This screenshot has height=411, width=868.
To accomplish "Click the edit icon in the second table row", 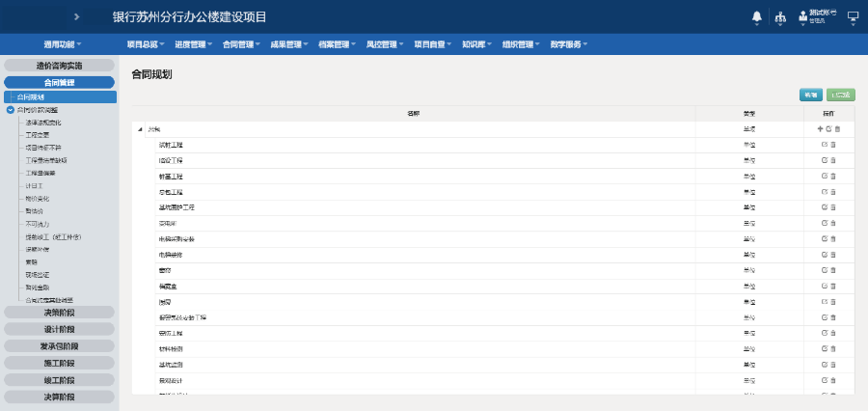I will pos(825,145).
